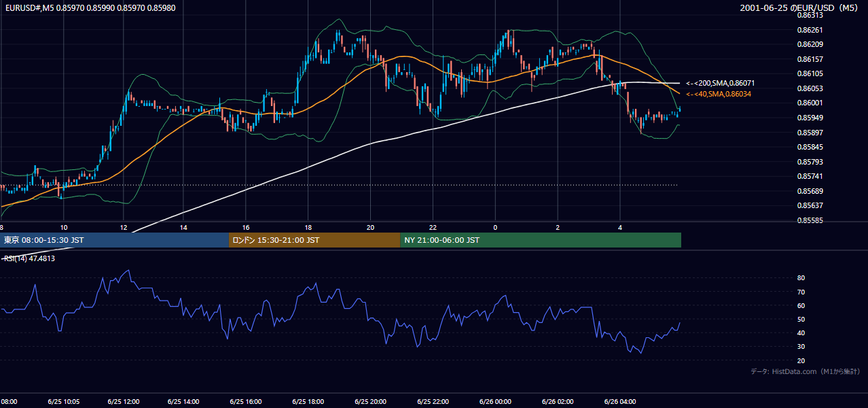This screenshot has height=408, width=868.
Task: Click the RSI(14) 47.4813 indicator label
Action: [29, 259]
